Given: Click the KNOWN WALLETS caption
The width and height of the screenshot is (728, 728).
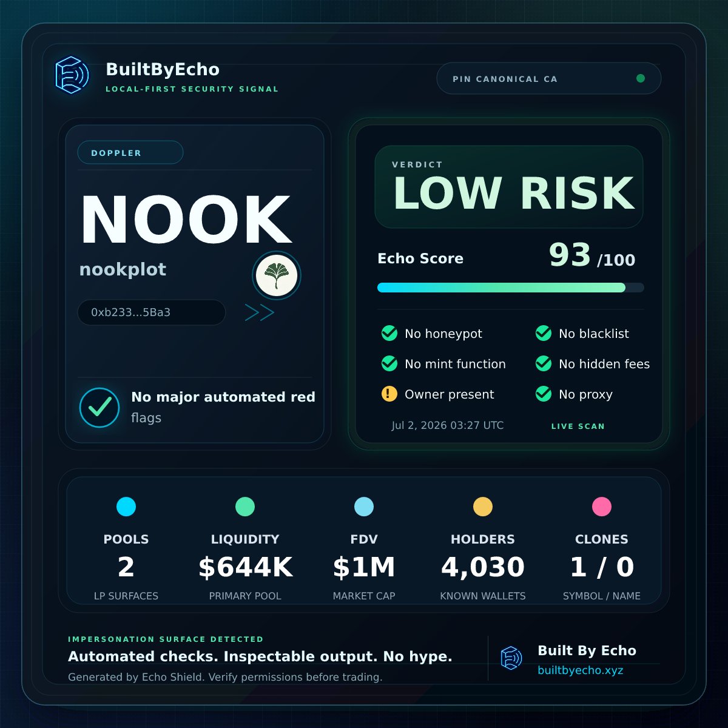Looking at the screenshot, I should pyautogui.click(x=483, y=596).
